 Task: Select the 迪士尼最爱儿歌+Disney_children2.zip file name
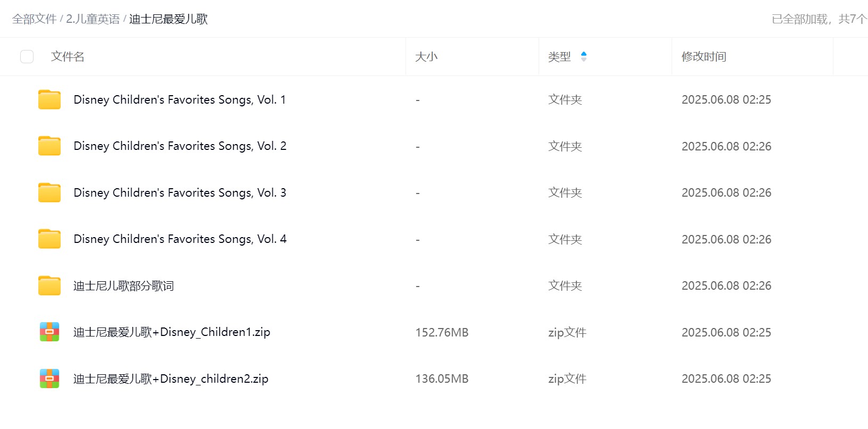click(x=171, y=378)
